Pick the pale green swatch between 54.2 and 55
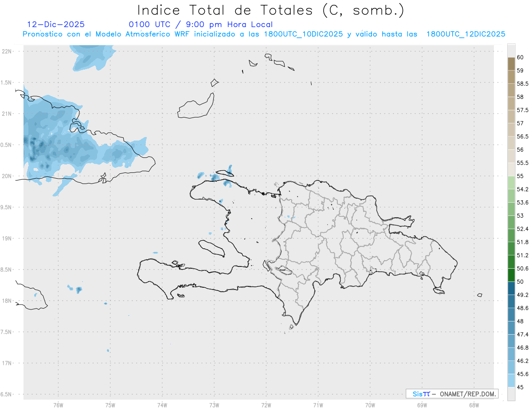 pos(511,183)
